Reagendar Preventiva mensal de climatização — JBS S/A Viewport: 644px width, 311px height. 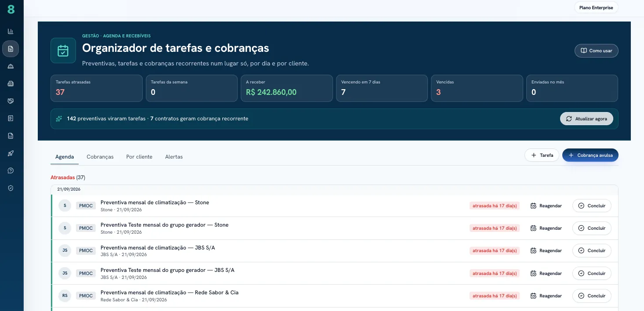pos(546,250)
